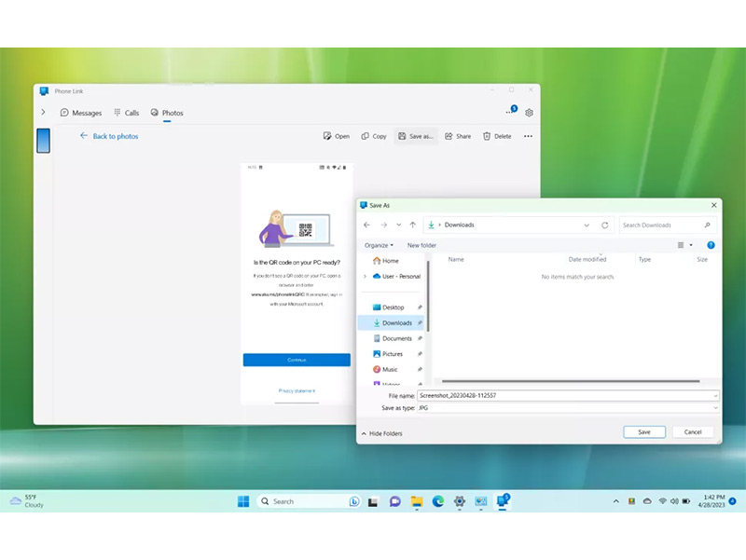The width and height of the screenshot is (746, 560).
Task: Open Task View from the taskbar
Action: (x=373, y=501)
